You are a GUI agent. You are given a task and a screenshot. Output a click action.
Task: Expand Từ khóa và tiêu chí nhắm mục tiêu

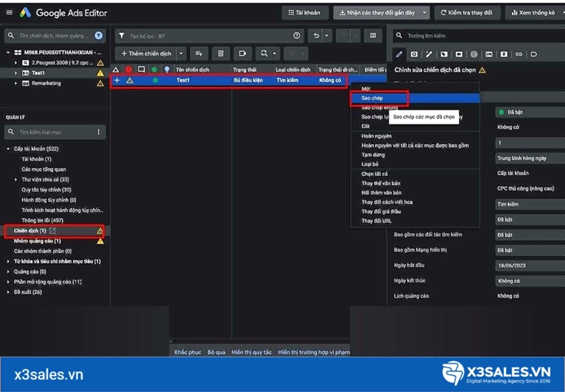pos(8,261)
